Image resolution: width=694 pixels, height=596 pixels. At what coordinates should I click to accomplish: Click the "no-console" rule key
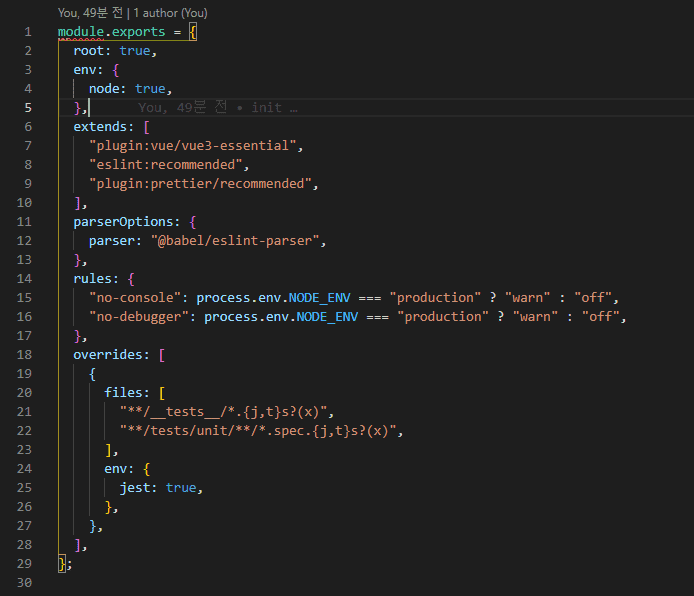(x=135, y=298)
